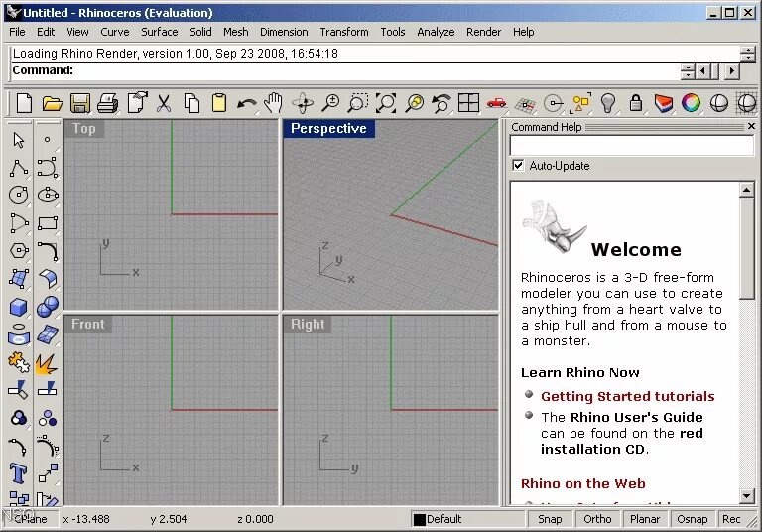Open the Analyze menu
The height and width of the screenshot is (532, 762).
coord(436,32)
